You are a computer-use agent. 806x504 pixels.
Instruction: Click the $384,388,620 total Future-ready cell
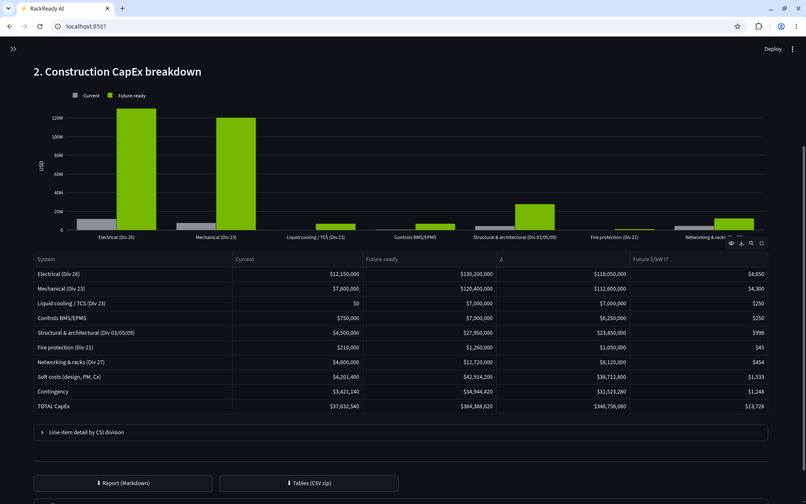(429, 406)
